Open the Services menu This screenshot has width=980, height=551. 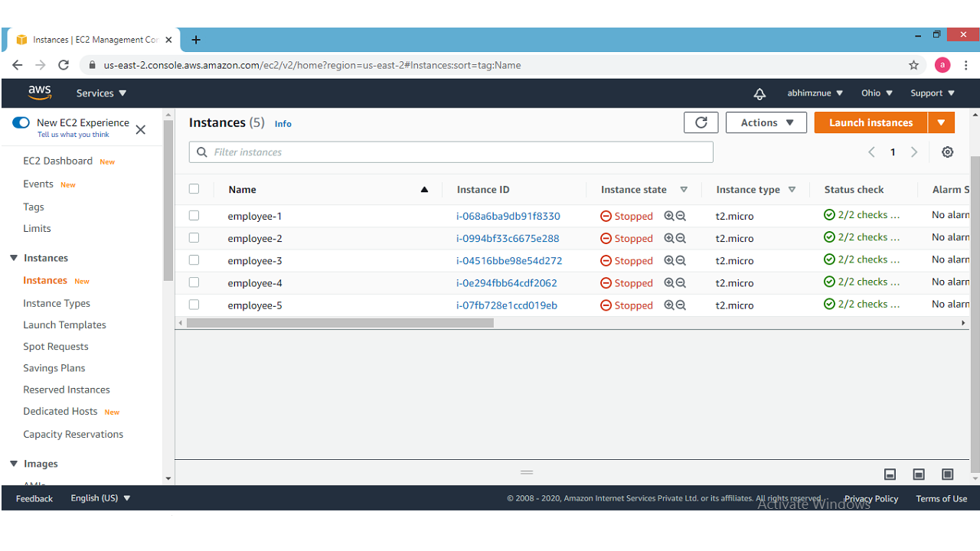[101, 93]
